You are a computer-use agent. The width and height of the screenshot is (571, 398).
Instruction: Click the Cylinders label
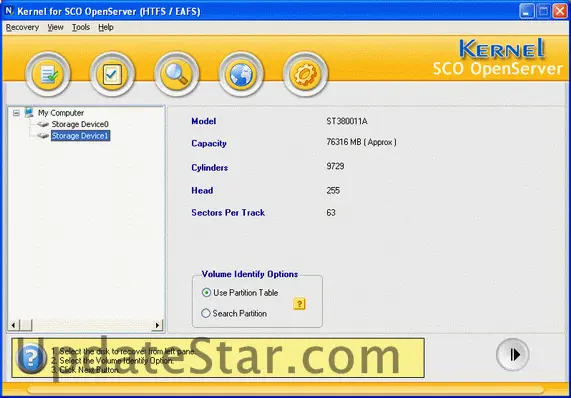click(210, 168)
